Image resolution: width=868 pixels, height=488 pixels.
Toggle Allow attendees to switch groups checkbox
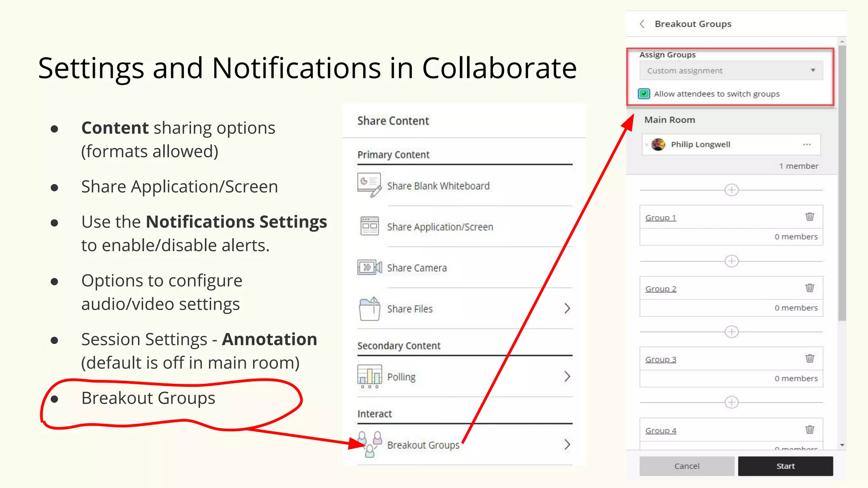(644, 94)
